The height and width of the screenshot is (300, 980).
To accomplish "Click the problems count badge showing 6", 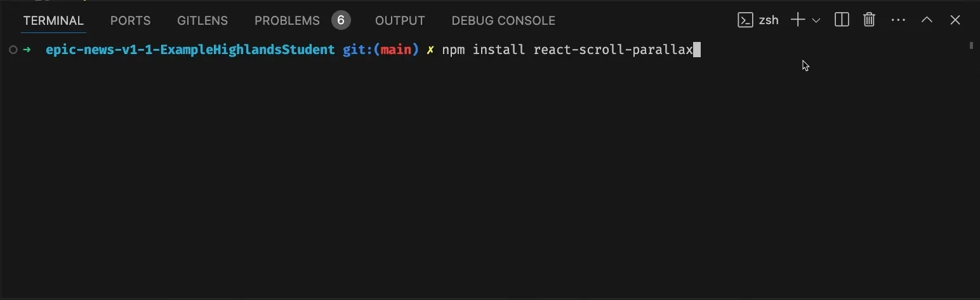I will [x=341, y=21].
